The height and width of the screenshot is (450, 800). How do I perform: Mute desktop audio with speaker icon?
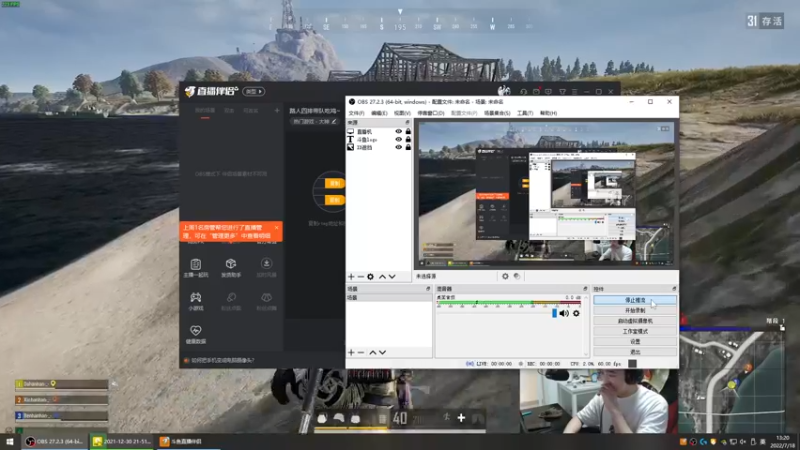click(x=564, y=313)
